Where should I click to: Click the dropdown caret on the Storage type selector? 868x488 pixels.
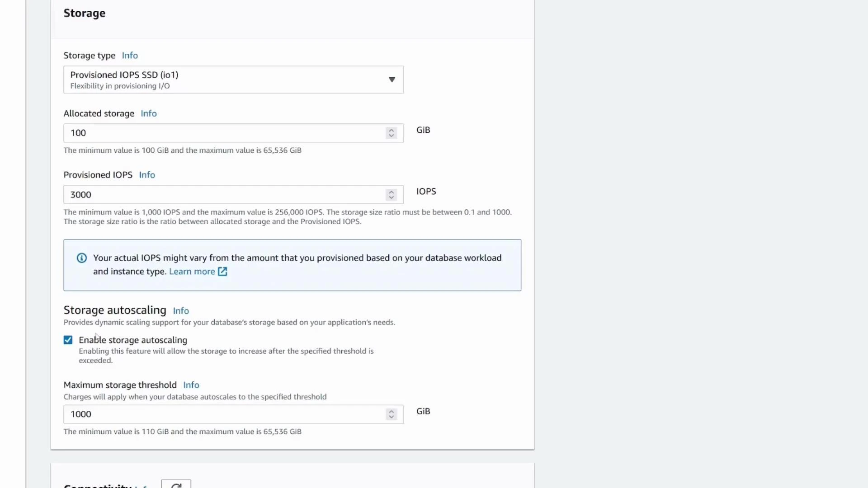pos(392,80)
